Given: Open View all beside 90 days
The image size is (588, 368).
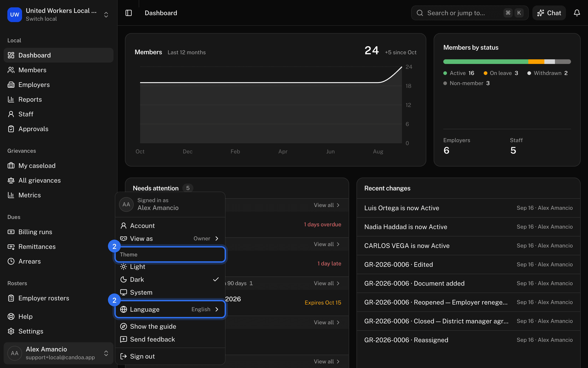Looking at the screenshot, I should click(327, 283).
